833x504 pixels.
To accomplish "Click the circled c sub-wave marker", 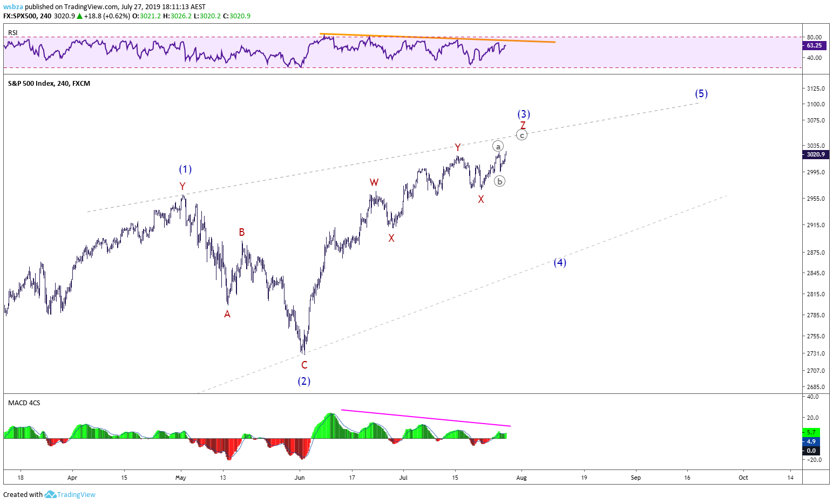I will pyautogui.click(x=522, y=135).
